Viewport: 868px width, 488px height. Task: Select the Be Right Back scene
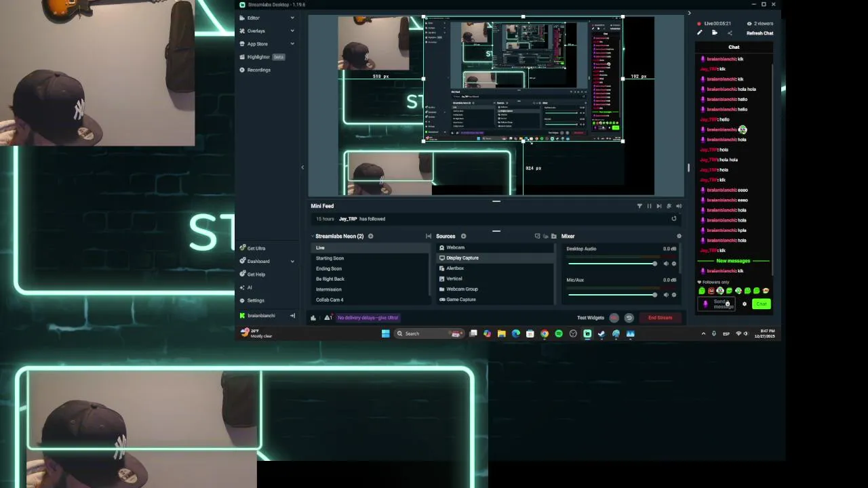tap(370, 279)
